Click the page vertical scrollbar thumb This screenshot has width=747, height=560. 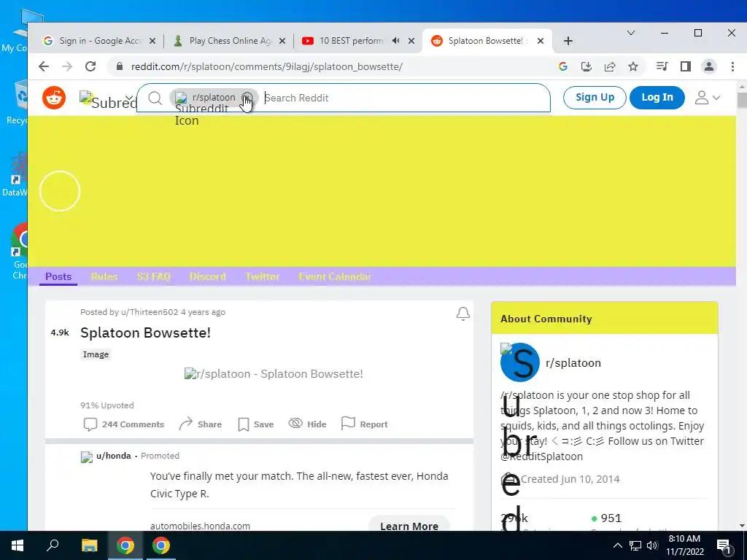tap(742, 101)
